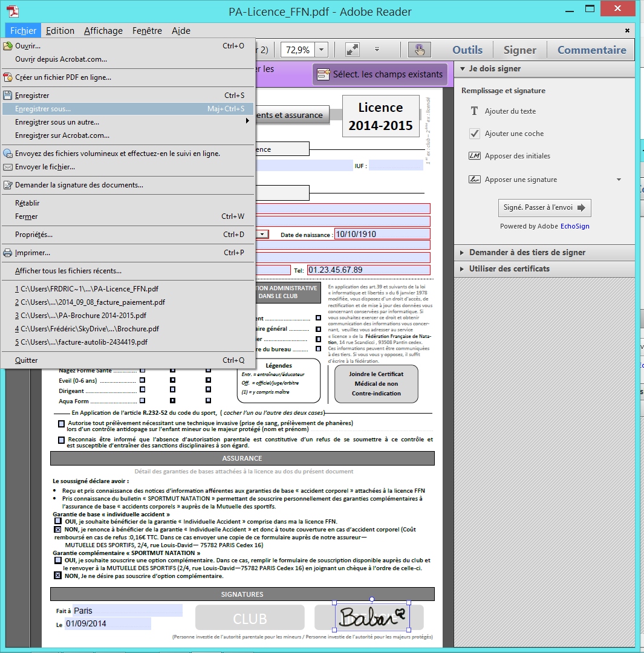644x653 pixels.
Task: Expand Utiliser des certificats section
Action: (x=462, y=269)
